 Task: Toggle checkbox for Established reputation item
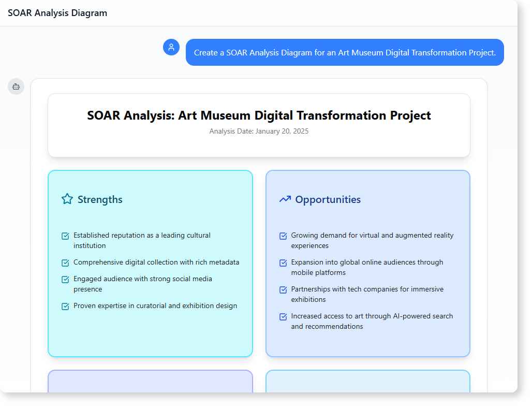(66, 236)
